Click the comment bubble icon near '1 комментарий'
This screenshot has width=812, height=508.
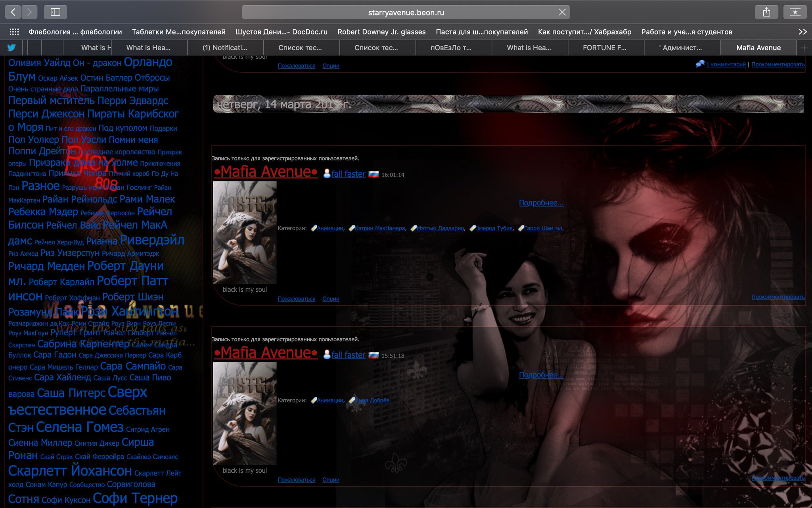coord(700,64)
